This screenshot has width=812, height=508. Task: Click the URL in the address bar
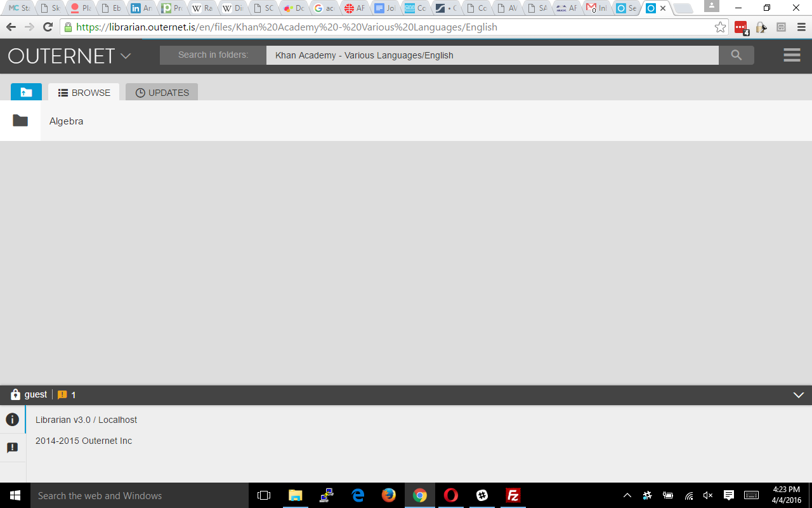[287, 27]
